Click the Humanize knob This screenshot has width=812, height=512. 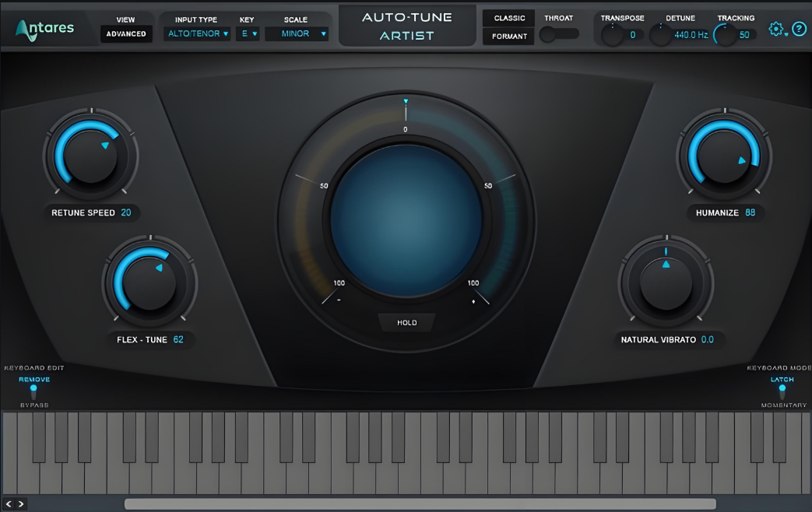[x=724, y=156]
